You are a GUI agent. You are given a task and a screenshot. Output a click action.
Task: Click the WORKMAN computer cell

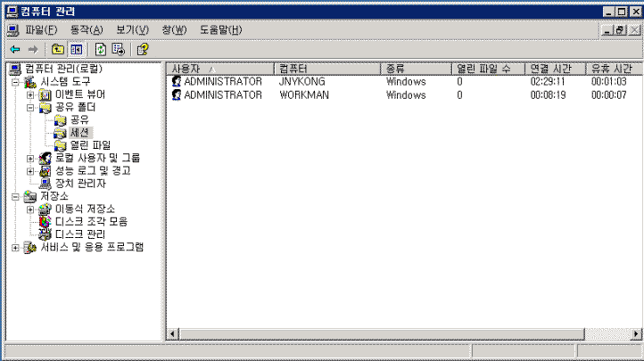click(x=304, y=95)
